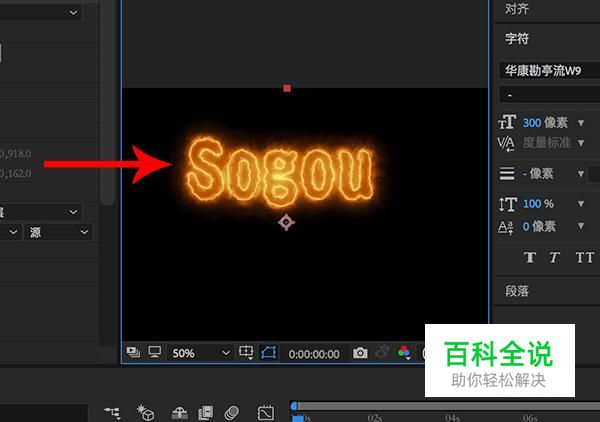Click the 300 像素 font size value
Screen dimensions: 600x422
click(545, 123)
